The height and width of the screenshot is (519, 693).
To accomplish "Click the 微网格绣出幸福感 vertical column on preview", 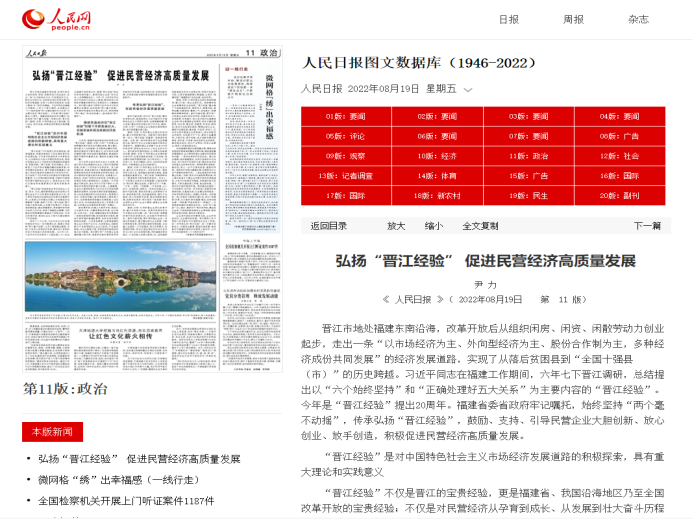I will coord(270,106).
